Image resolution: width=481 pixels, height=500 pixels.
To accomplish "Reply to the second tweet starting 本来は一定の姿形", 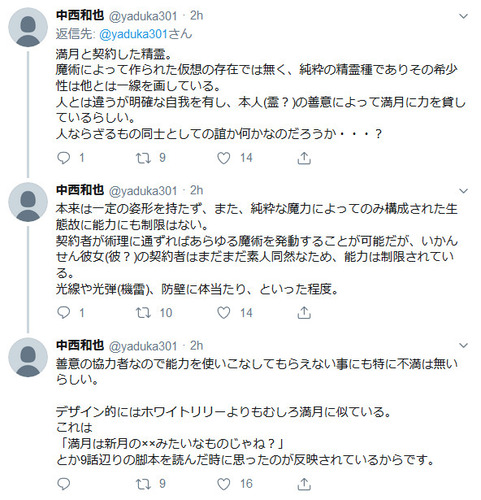I will tap(64, 313).
